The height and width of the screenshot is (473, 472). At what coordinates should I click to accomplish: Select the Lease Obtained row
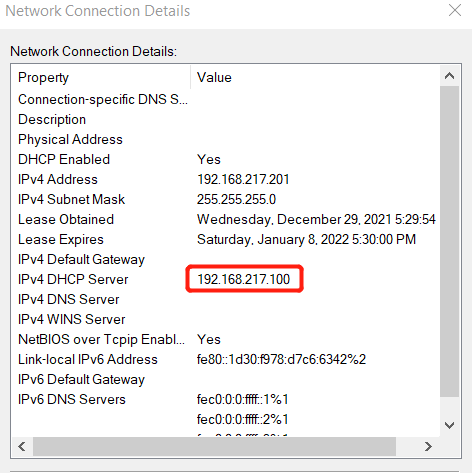click(x=226, y=219)
